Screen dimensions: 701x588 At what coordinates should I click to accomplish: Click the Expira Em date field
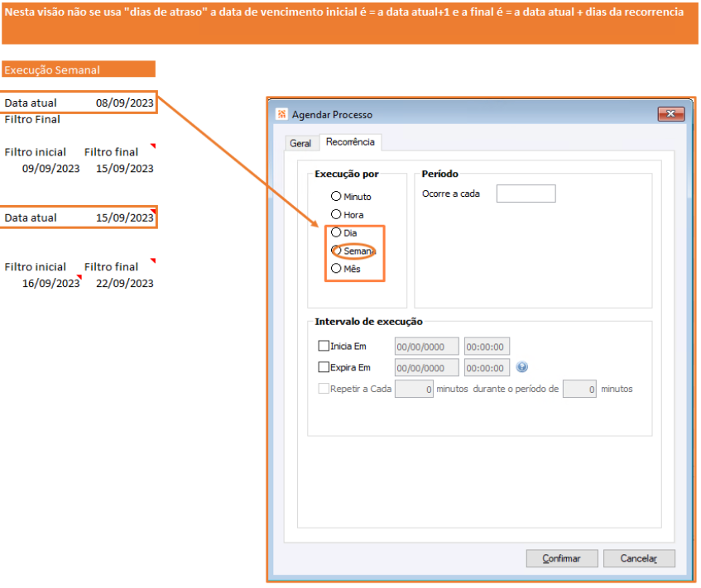point(426,368)
